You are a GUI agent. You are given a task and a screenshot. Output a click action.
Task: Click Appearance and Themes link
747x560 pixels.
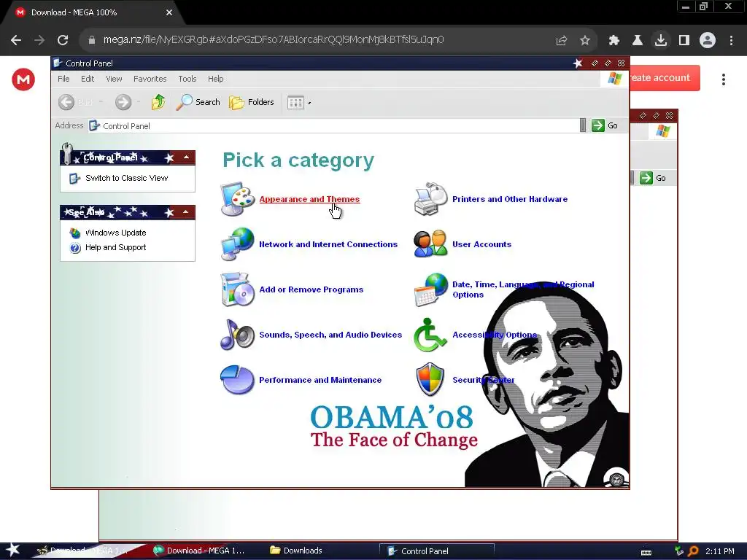(309, 199)
